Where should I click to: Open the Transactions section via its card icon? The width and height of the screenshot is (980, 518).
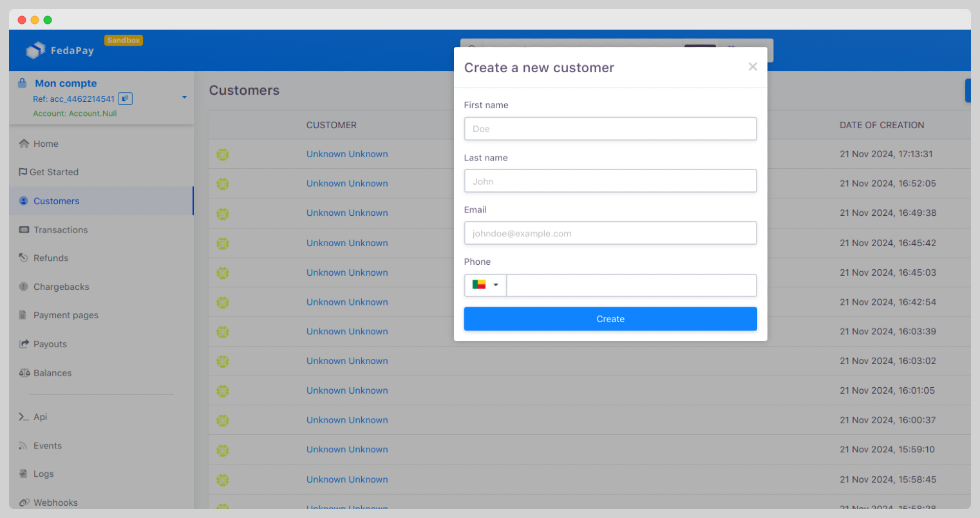coord(23,229)
